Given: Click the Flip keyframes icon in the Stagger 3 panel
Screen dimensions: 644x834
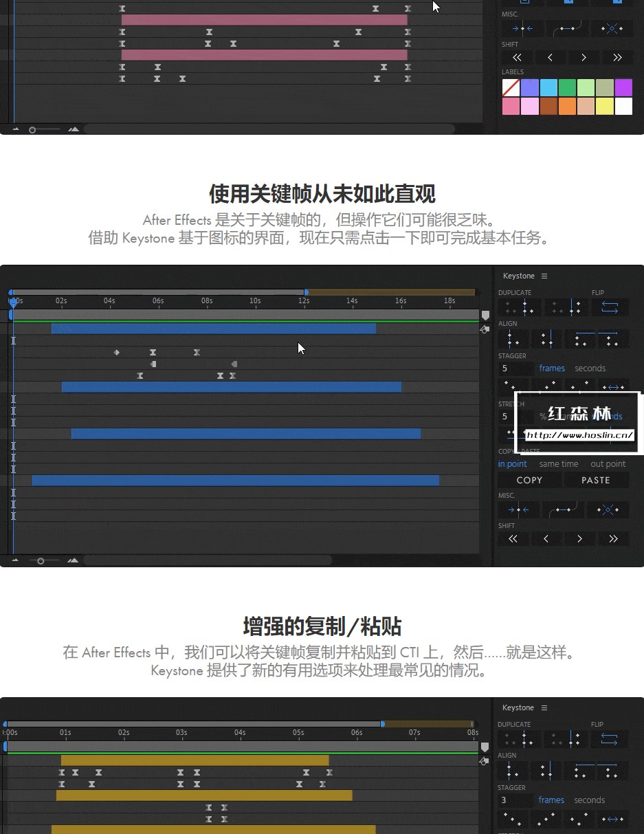Looking at the screenshot, I should [610, 739].
